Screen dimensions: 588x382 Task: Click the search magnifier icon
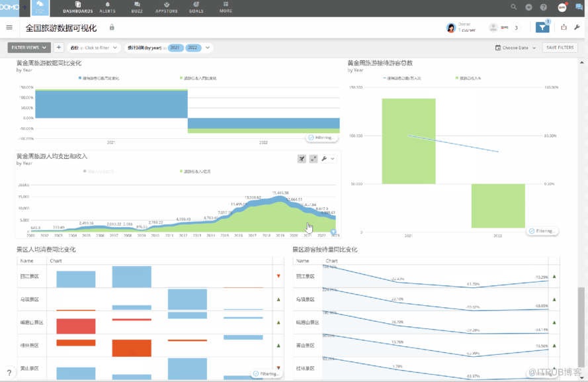pos(513,7)
